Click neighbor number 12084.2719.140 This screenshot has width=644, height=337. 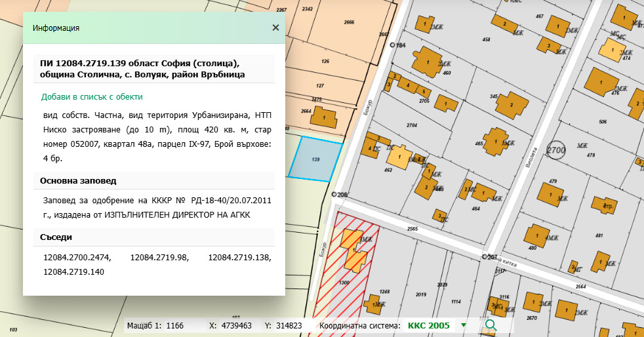[73, 271]
